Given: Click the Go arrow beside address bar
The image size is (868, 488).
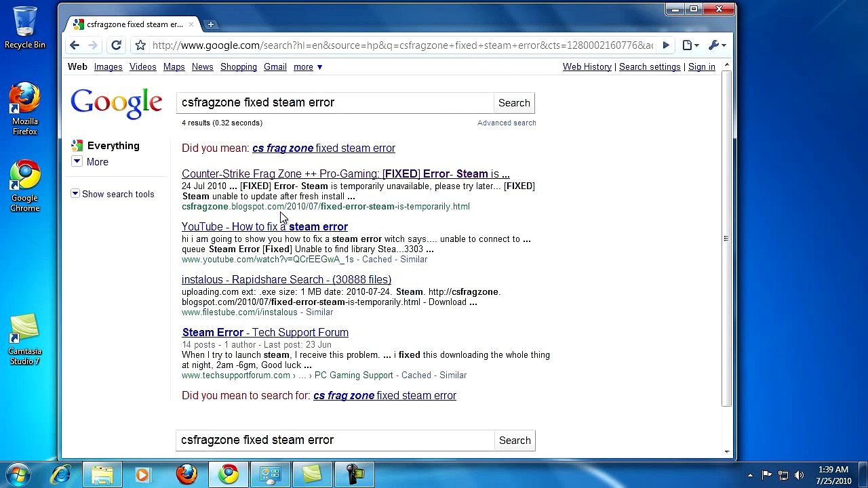Looking at the screenshot, I should (666, 45).
